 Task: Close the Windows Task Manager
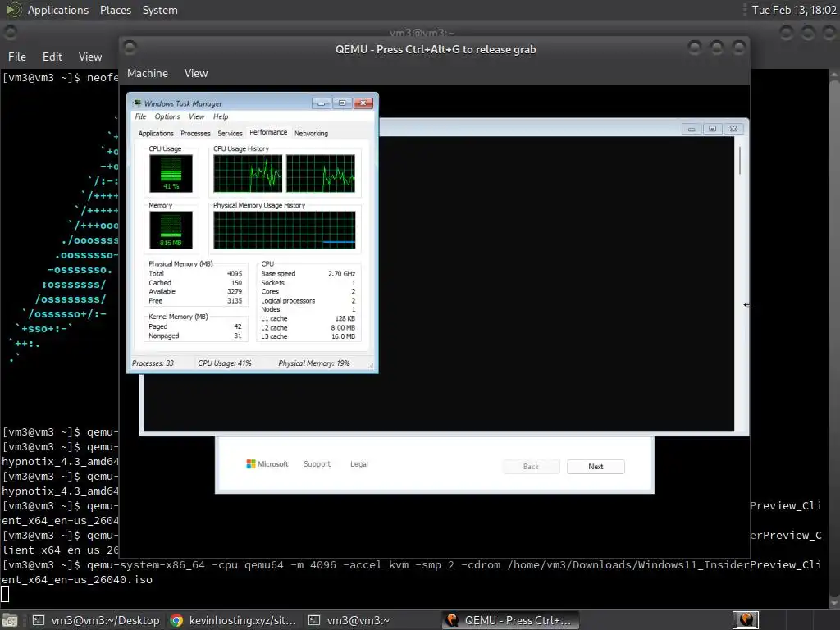pyautogui.click(x=363, y=103)
